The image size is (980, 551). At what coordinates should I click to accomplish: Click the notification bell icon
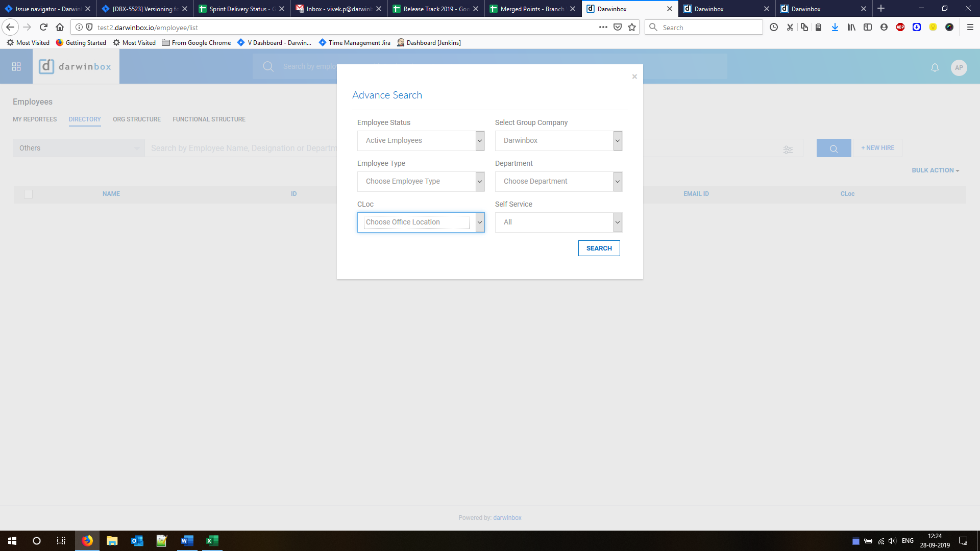click(x=935, y=67)
